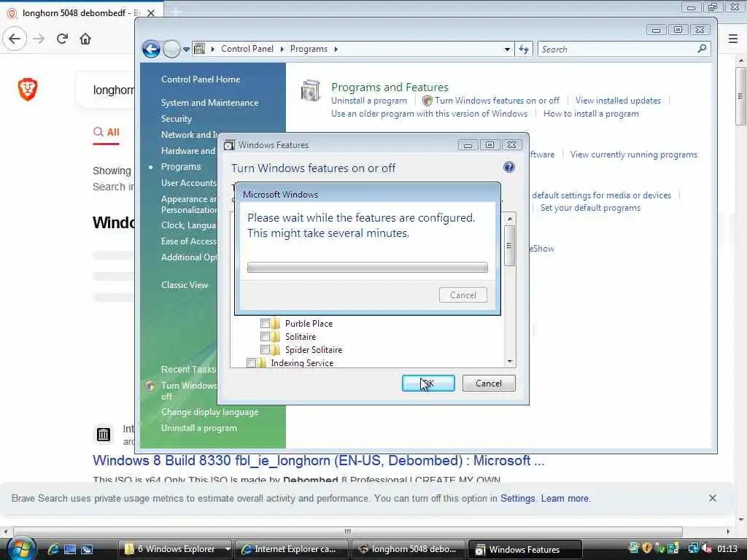This screenshot has height=560, width=747.
Task: Click Switch between windows quick launch icon
Action: tap(88, 549)
